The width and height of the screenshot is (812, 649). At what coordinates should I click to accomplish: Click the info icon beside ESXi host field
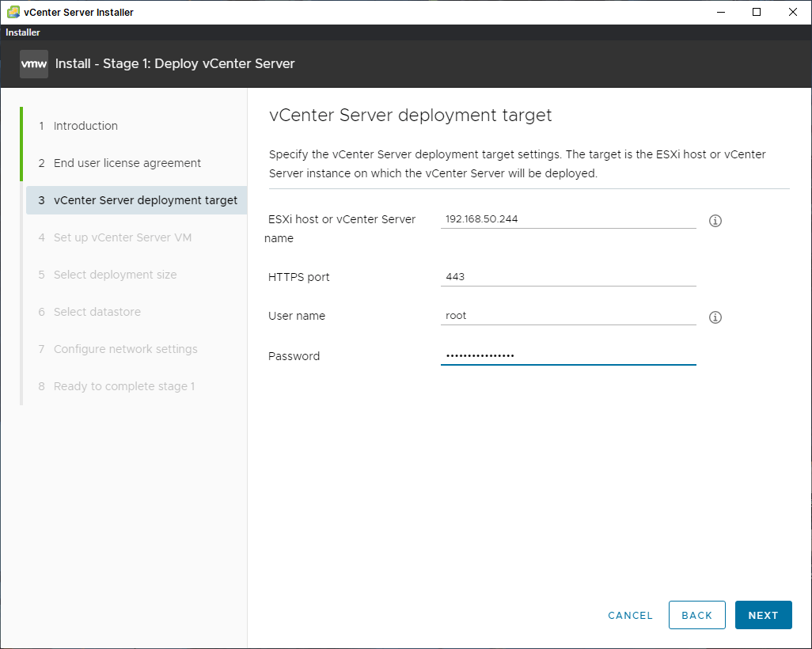click(715, 221)
